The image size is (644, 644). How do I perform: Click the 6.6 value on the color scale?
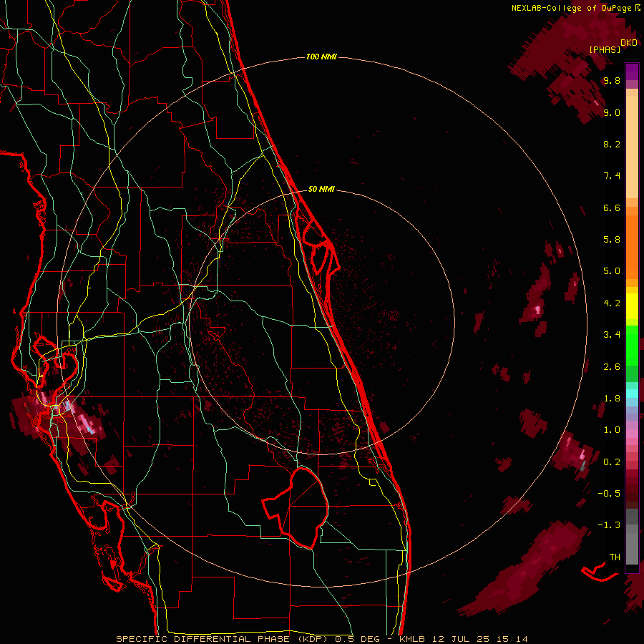pyautogui.click(x=612, y=208)
